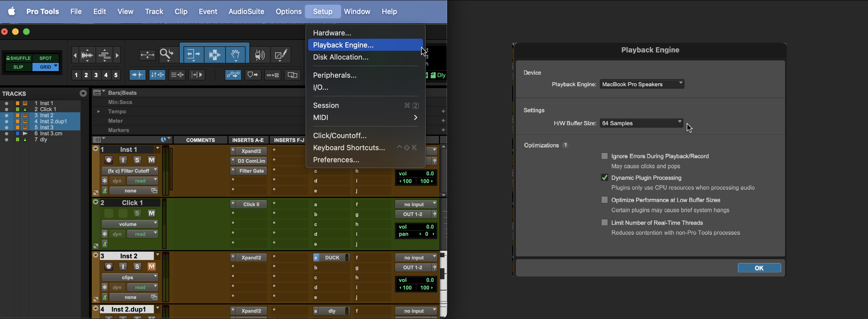Unmute the Inst 2 track
This screenshot has width=868, height=319.
(x=152, y=267)
